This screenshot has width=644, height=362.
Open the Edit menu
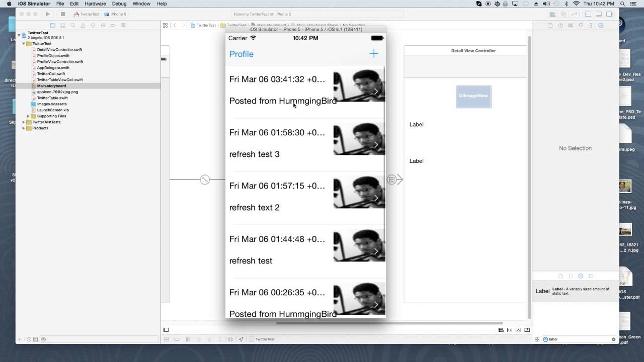(74, 4)
